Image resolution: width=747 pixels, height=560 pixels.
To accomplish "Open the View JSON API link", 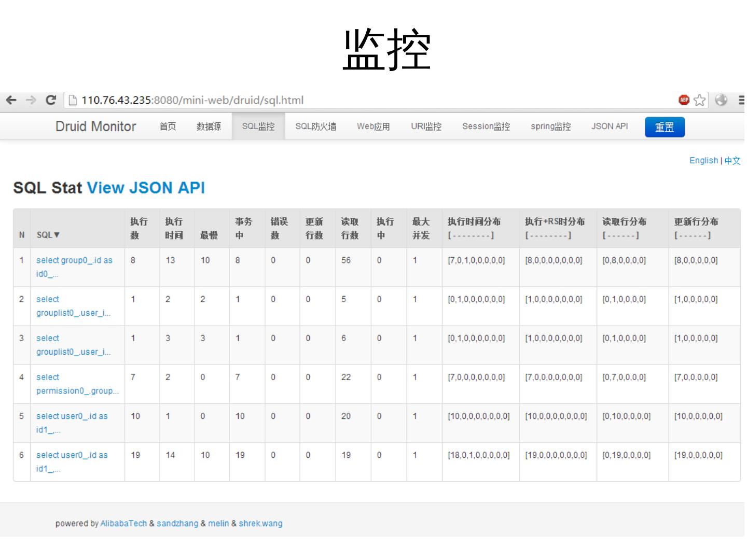I will (146, 188).
